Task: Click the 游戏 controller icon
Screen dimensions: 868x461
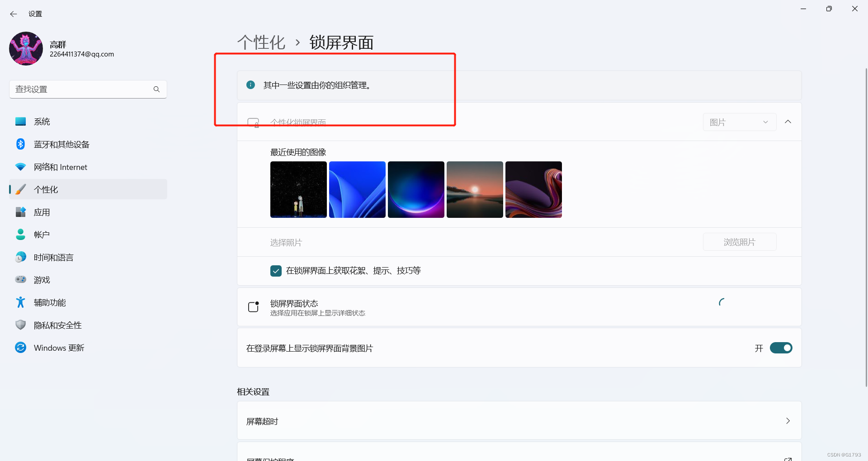Action: (20, 280)
